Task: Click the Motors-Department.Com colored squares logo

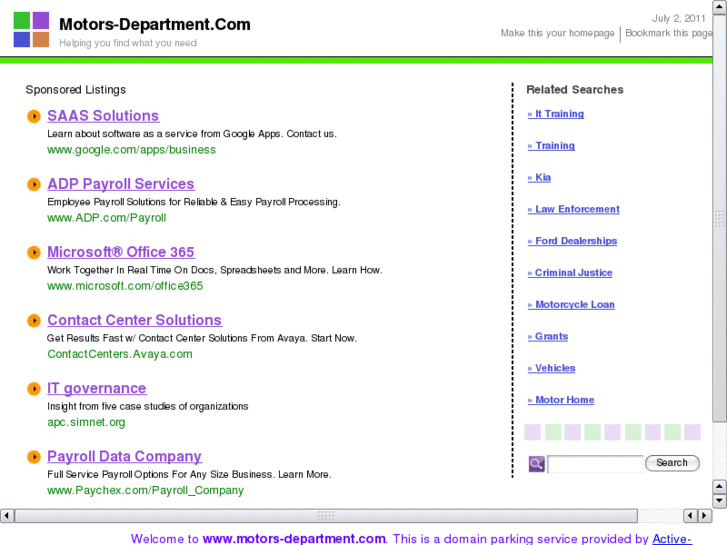Action: (31, 30)
